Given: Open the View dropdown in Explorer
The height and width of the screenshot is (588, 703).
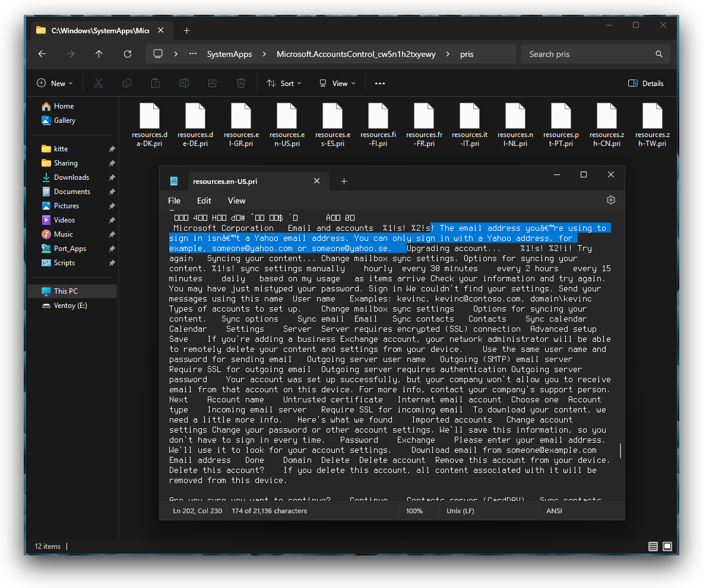Looking at the screenshot, I should [x=338, y=83].
